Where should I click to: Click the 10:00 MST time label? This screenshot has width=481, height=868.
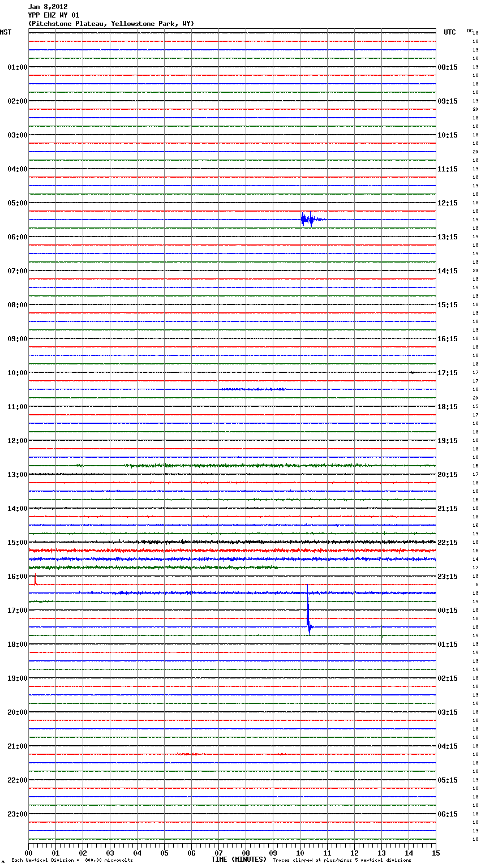pos(17,373)
